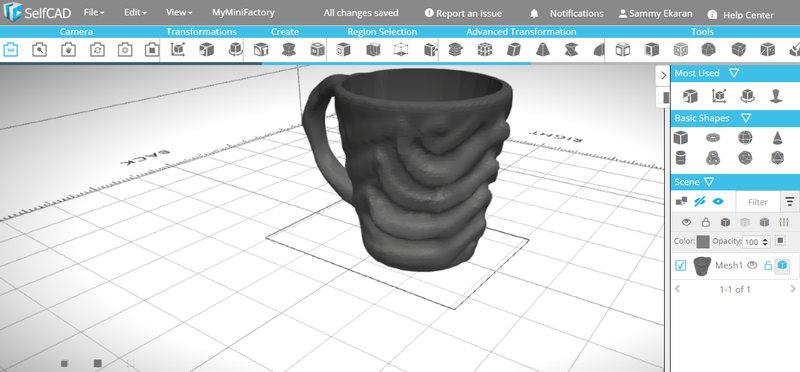Open the Tools toolbar tab
Viewport: 800px width, 372px height.
click(702, 32)
